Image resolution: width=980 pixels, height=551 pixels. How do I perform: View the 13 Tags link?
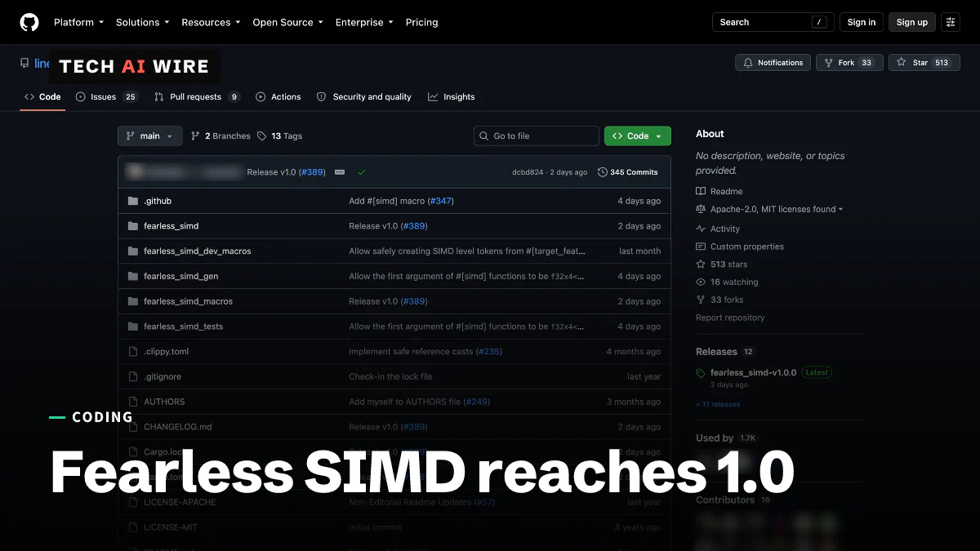click(x=279, y=136)
